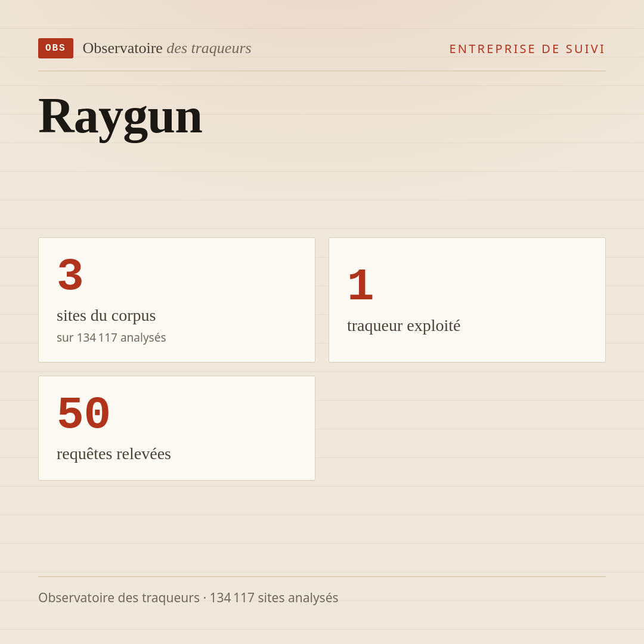This screenshot has height=644, width=644.
Task: Click the number 3 in the sites card
Action: 70,274
